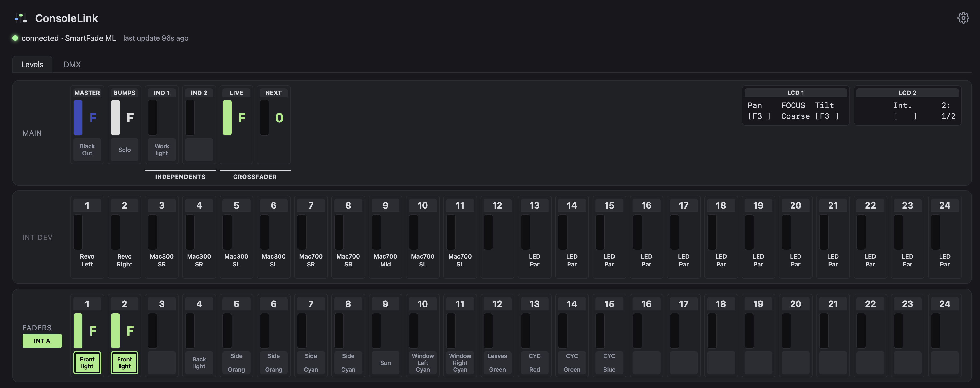Click the 'last update 96s ago' text
Viewport: 980px width, 388px height.
pos(156,38)
